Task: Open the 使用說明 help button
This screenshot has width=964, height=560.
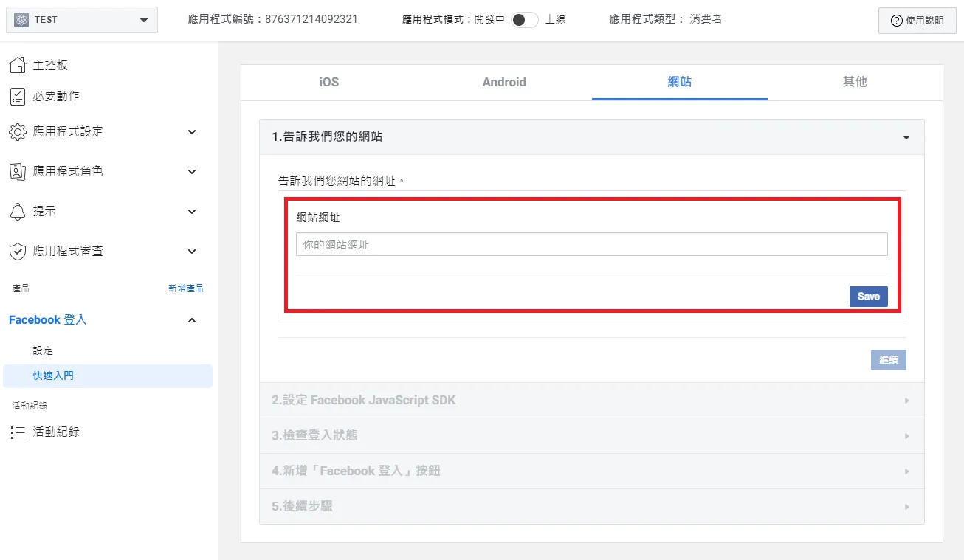Action: [917, 21]
